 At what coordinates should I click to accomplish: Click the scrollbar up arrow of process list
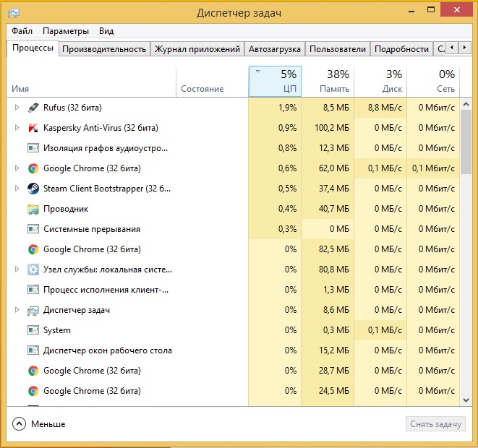coord(466,105)
